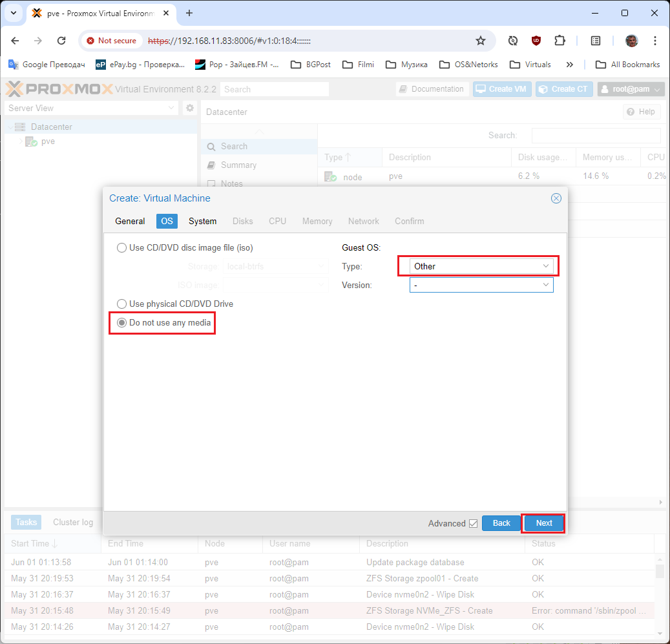Switch to the System tab

202,221
